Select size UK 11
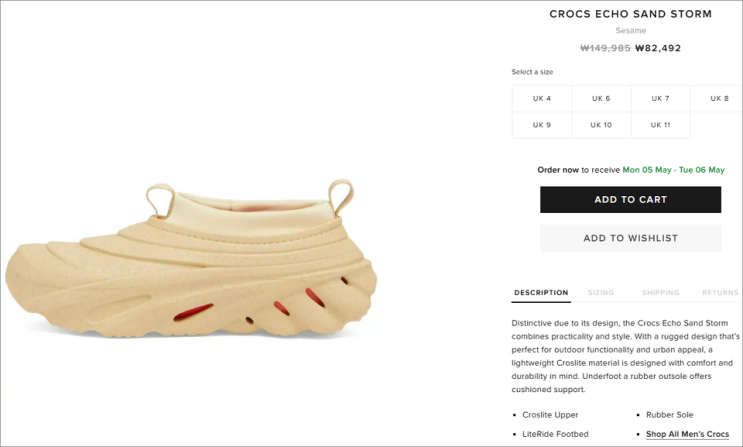This screenshot has width=743, height=447. pyautogui.click(x=661, y=125)
